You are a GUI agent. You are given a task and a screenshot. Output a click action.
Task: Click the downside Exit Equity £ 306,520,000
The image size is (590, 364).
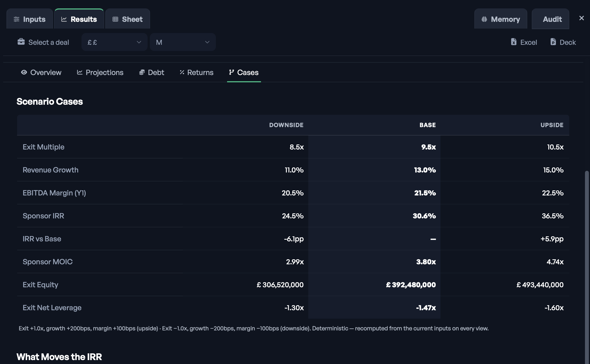click(x=280, y=285)
